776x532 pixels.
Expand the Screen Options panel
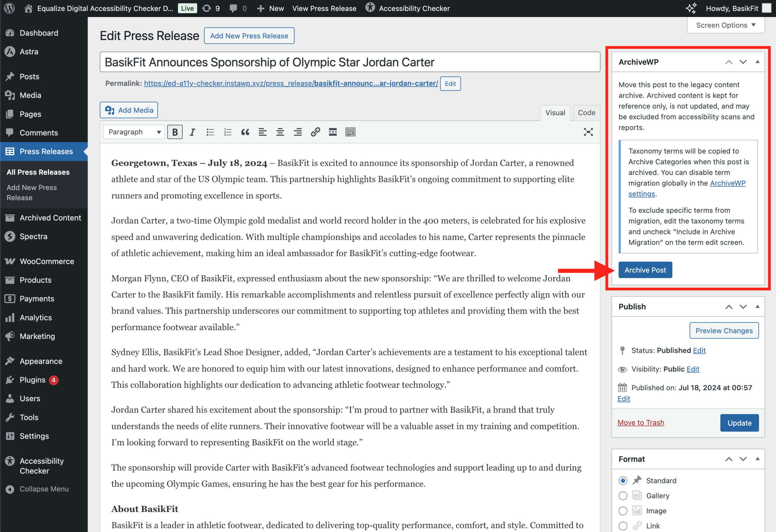point(725,25)
